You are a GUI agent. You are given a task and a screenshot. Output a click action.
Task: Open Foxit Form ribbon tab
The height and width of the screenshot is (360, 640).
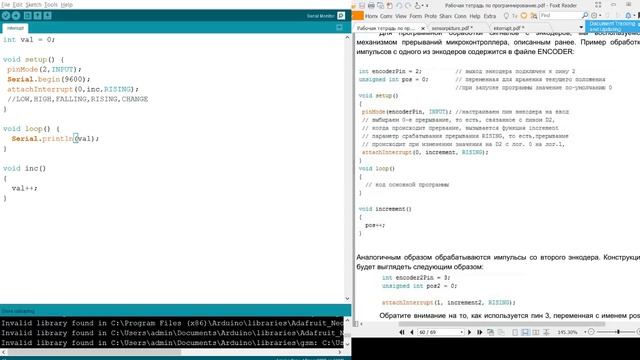[416, 16]
